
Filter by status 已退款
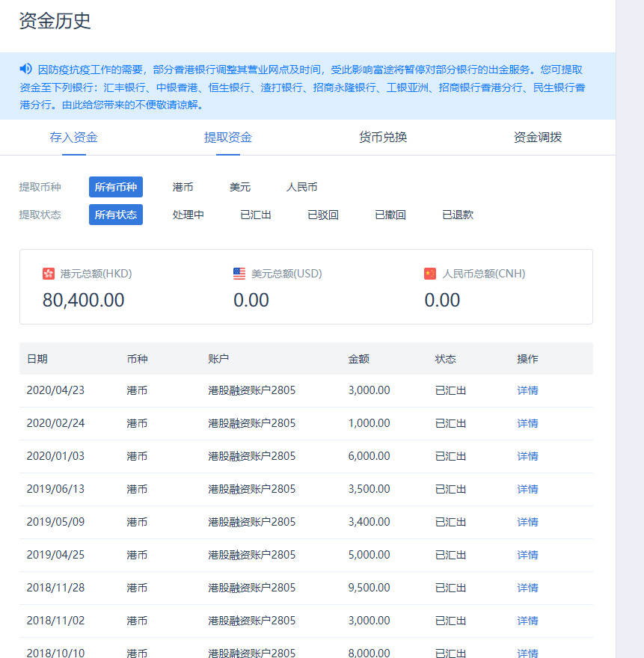click(x=458, y=215)
